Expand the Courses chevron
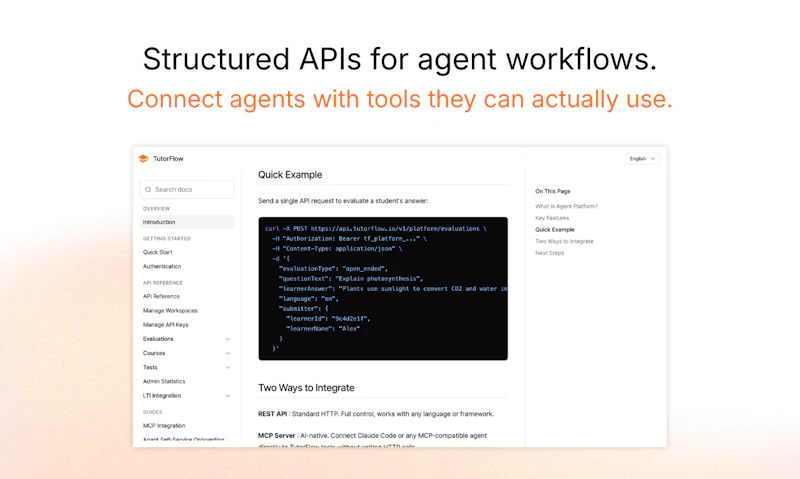The width and height of the screenshot is (800, 479). click(228, 354)
